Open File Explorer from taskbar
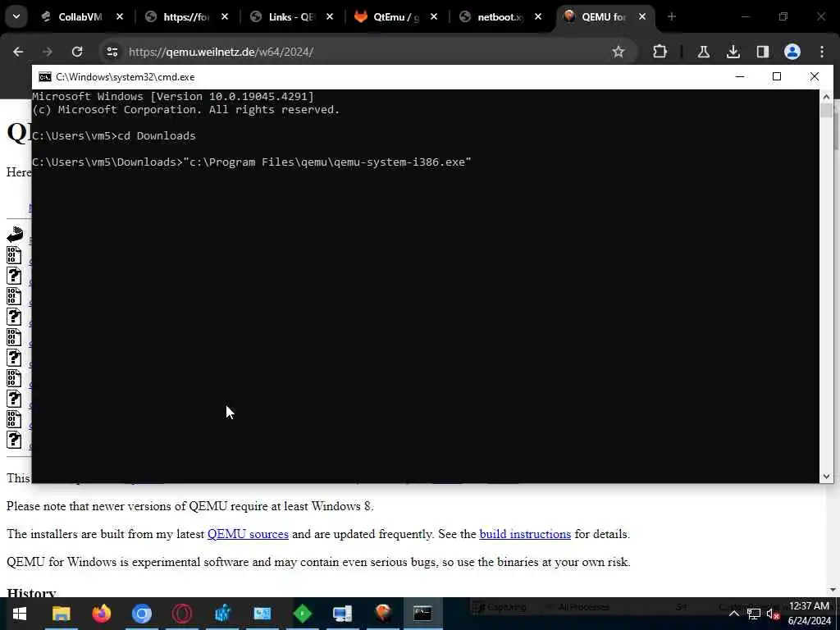This screenshot has height=630, width=840. click(61, 614)
